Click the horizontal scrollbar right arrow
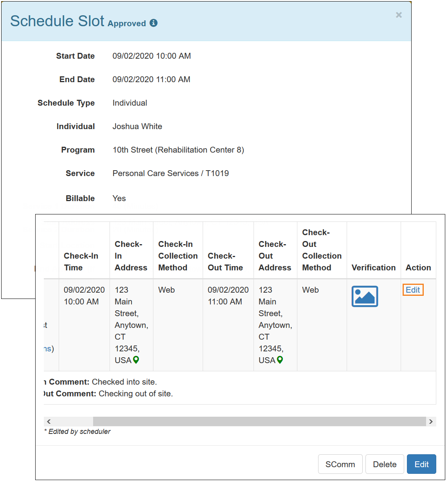448x484 pixels. click(x=431, y=421)
